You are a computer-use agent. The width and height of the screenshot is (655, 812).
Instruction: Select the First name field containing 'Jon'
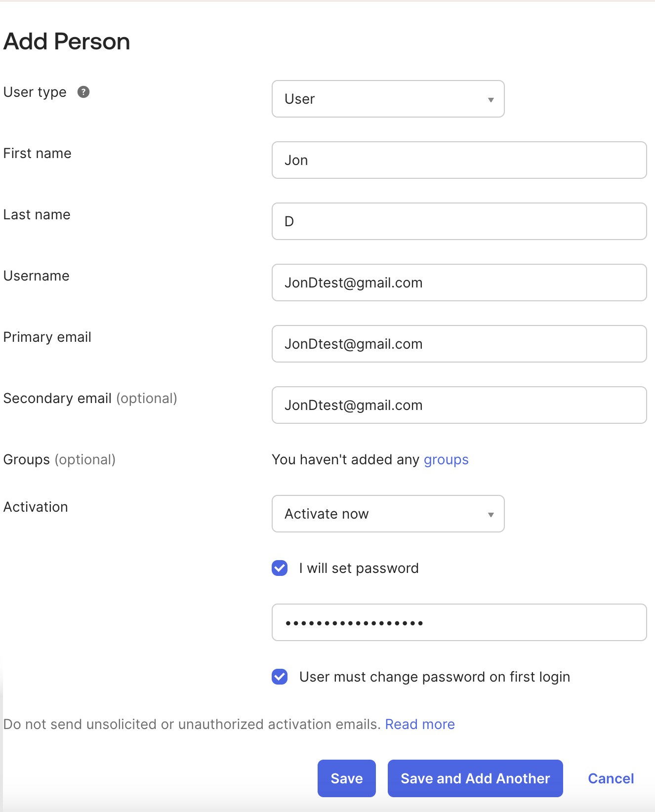tap(458, 160)
